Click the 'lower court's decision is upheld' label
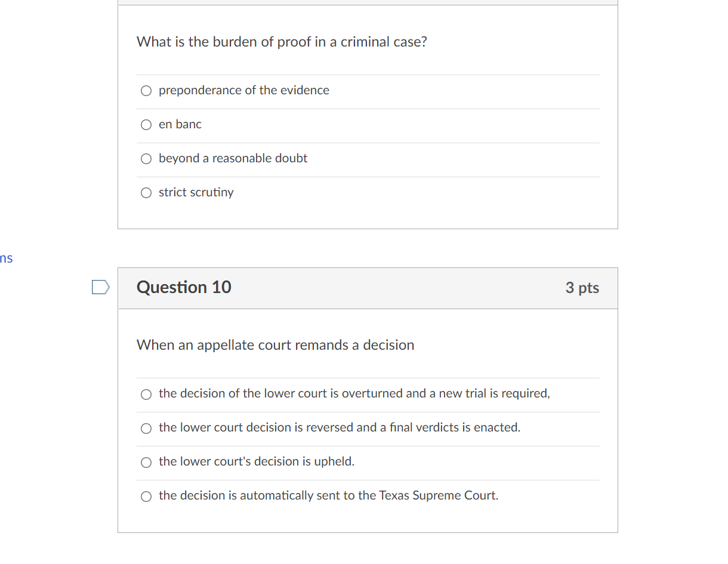 click(x=257, y=461)
